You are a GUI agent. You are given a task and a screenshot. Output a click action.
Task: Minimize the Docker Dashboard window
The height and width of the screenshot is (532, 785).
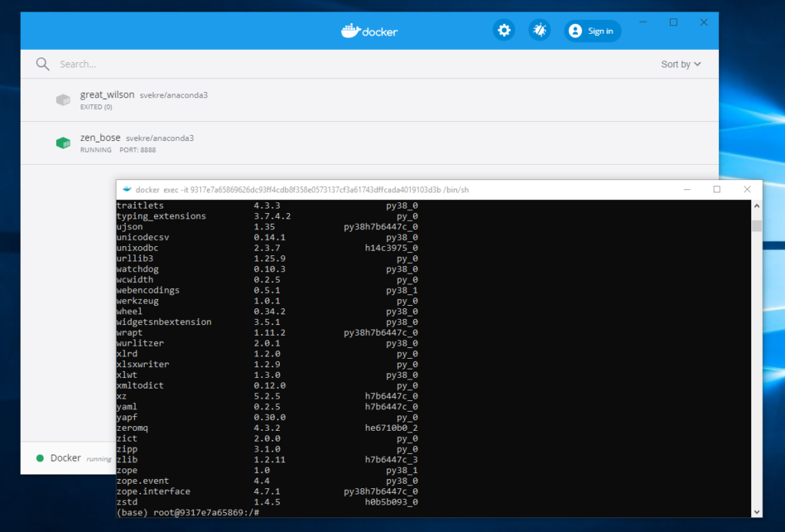tap(643, 22)
